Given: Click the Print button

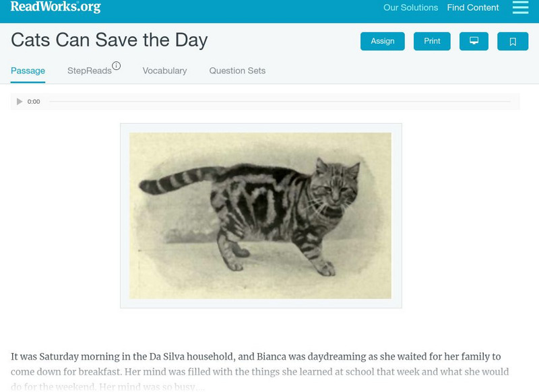Looking at the screenshot, I should click(432, 41).
